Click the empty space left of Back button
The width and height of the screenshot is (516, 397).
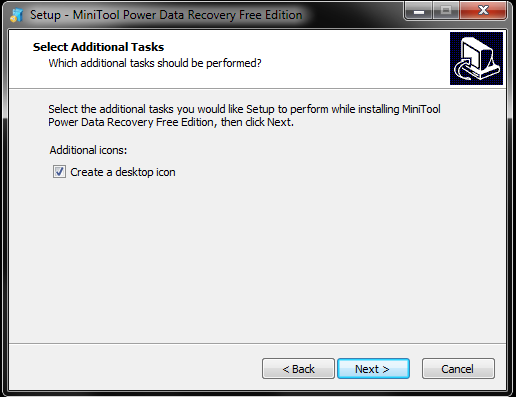click(133, 369)
